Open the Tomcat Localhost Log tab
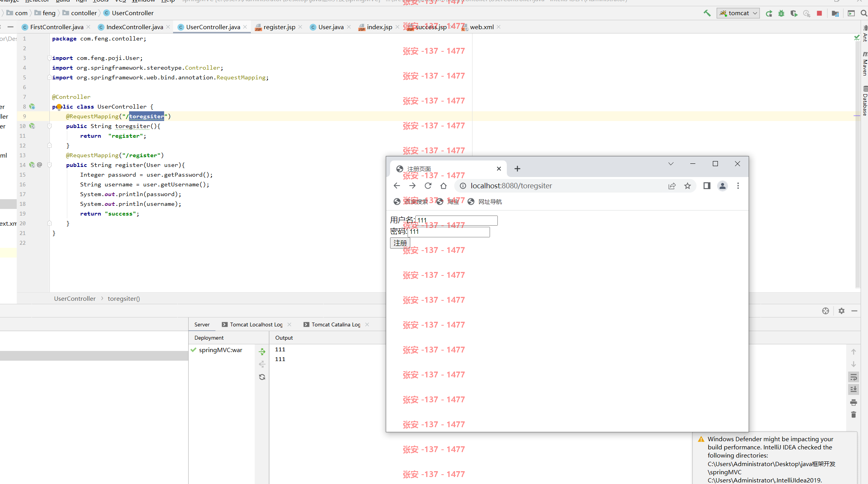 [256, 324]
